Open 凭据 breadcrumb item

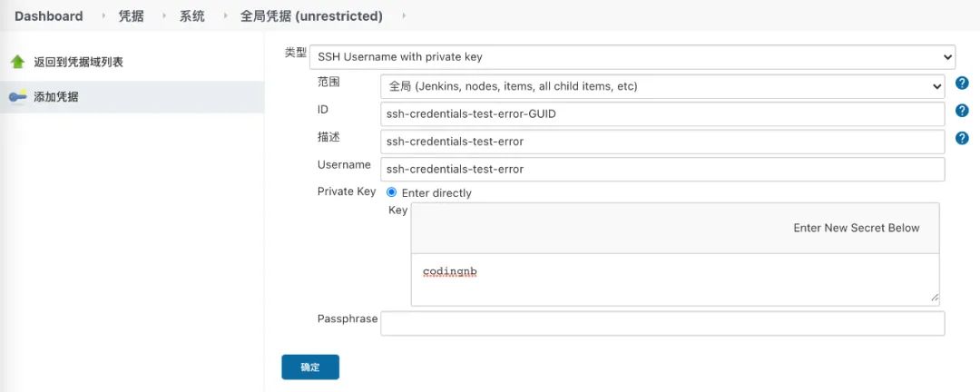(132, 16)
